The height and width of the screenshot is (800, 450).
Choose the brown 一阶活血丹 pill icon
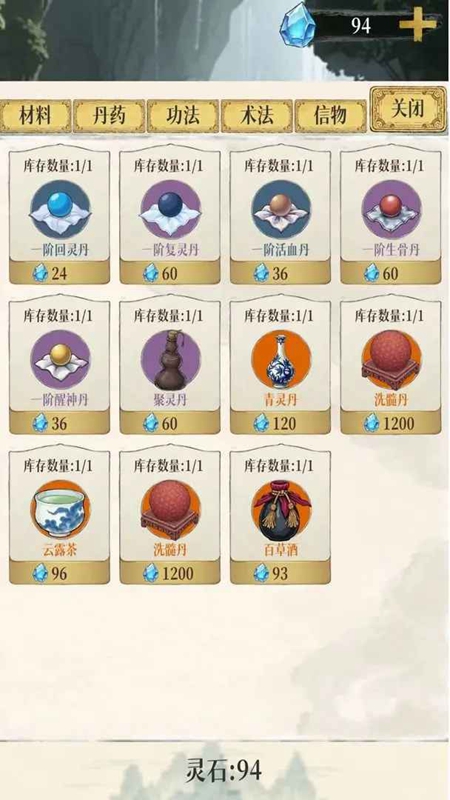281,210
